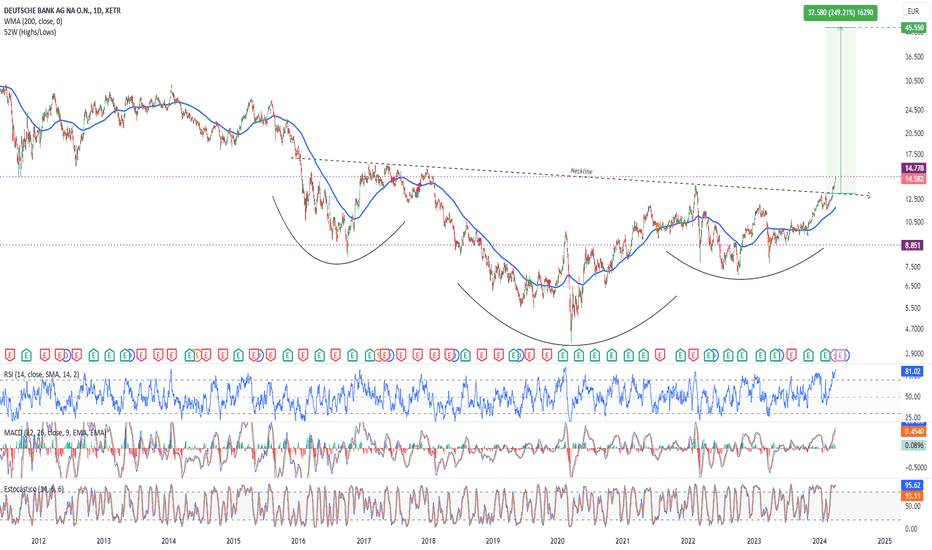The width and height of the screenshot is (932, 550).
Task: Select the green 32.580 (249.21%) target label
Action: (840, 12)
